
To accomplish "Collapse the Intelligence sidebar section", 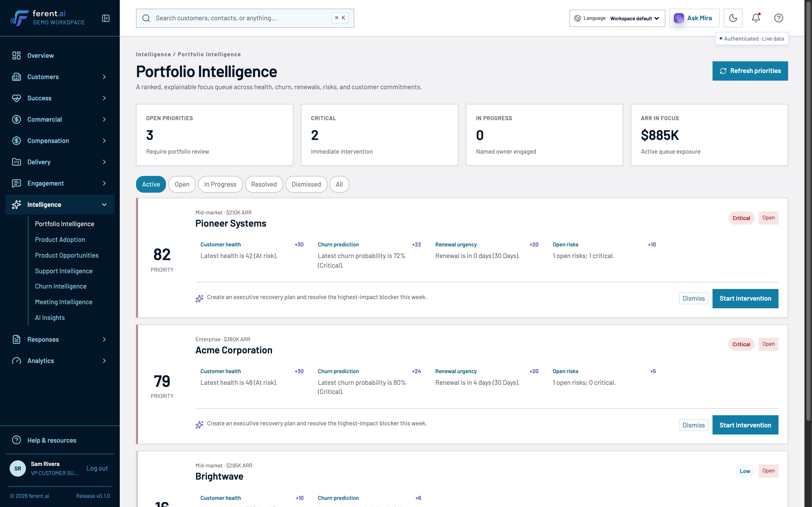I will pos(60,205).
